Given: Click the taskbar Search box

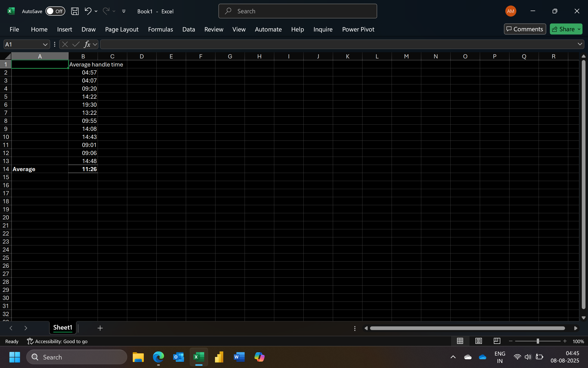Looking at the screenshot, I should (76, 357).
